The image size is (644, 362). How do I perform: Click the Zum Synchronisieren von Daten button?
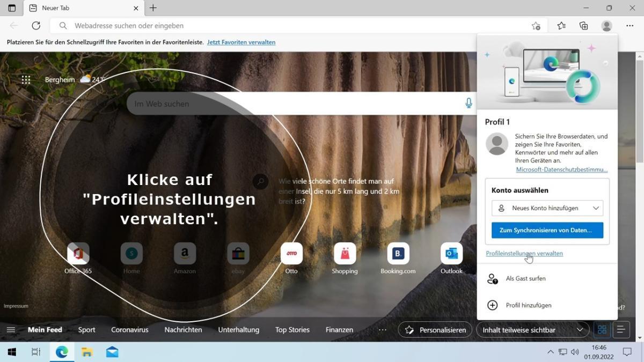[547, 230]
